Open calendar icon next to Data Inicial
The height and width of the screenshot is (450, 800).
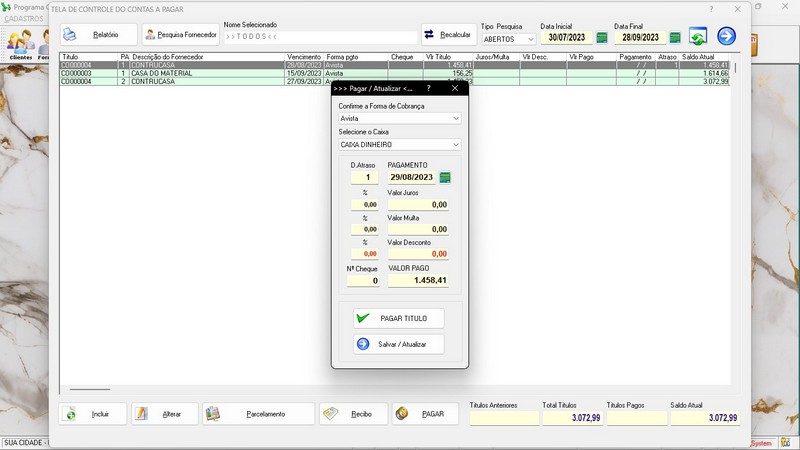coord(602,38)
